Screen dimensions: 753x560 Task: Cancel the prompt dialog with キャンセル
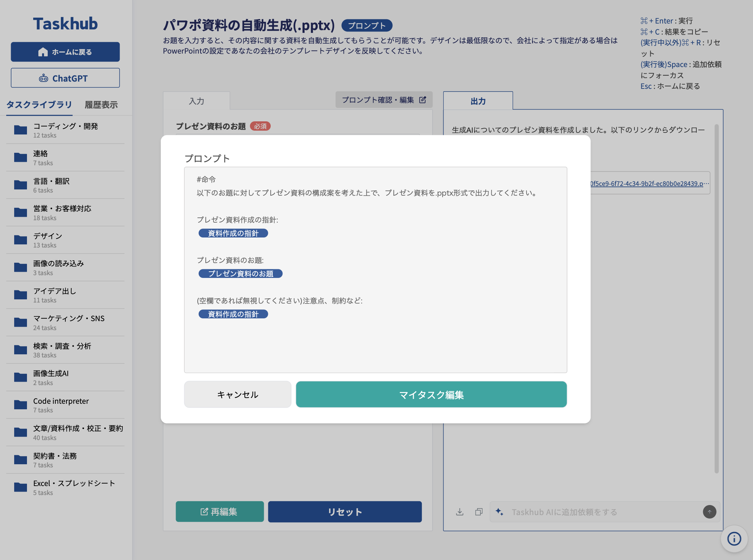(x=237, y=394)
